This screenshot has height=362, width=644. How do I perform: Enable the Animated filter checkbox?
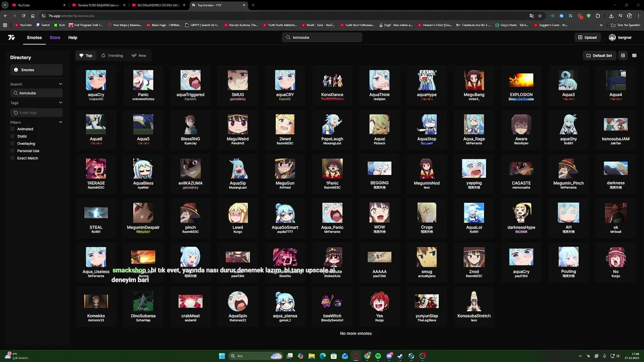(x=13, y=129)
